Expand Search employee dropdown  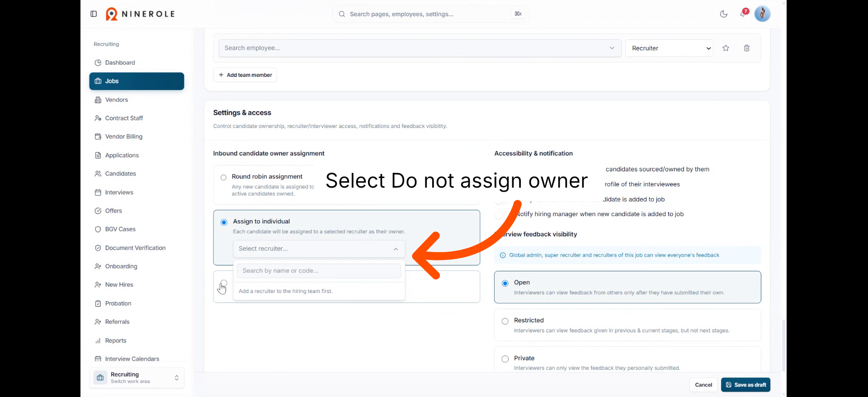(x=420, y=48)
